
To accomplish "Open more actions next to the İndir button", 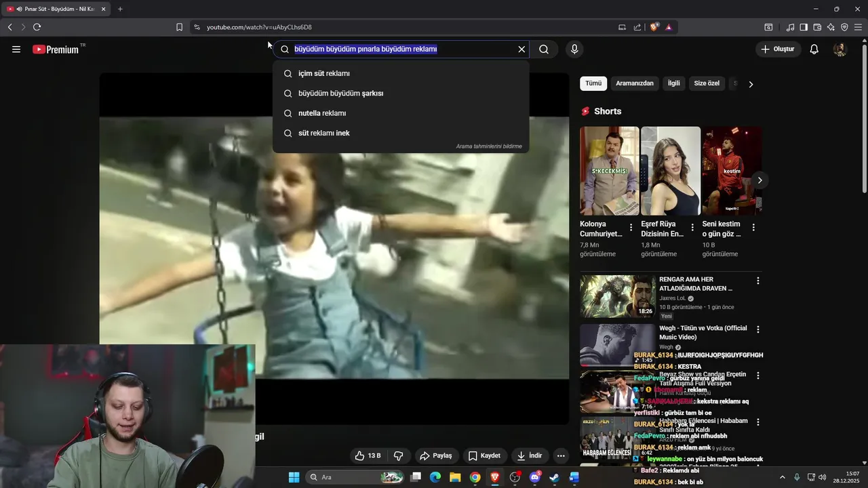I will 560,456.
